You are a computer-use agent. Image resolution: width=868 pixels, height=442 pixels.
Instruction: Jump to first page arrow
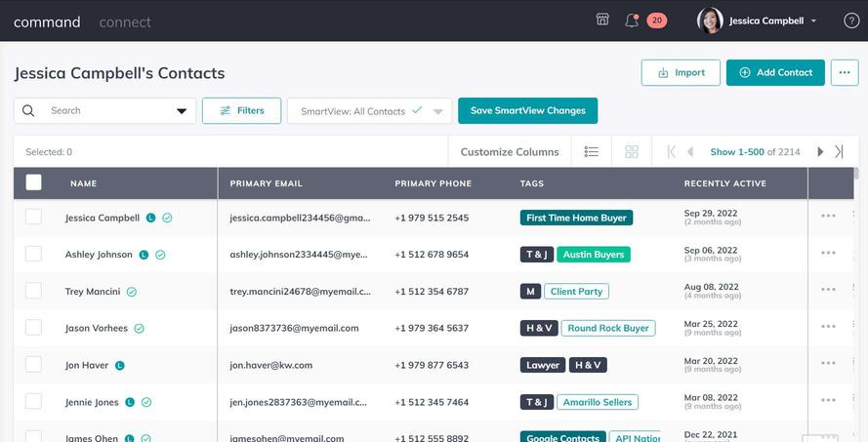(x=672, y=151)
